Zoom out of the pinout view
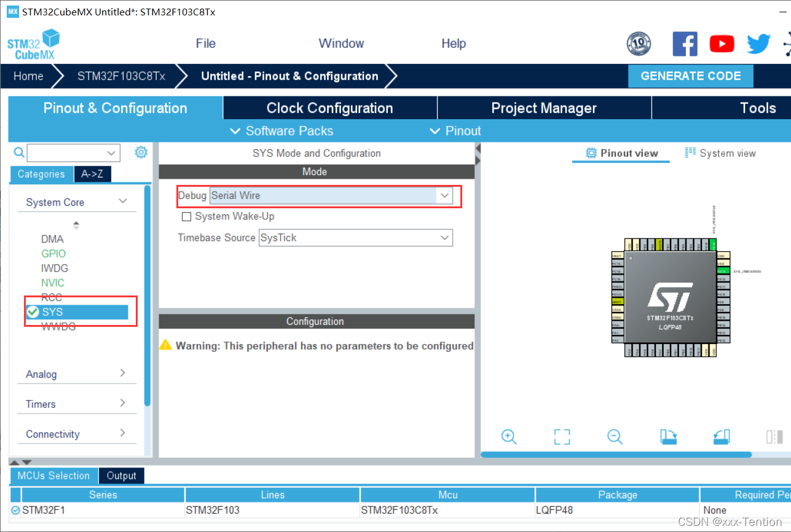Image resolution: width=791 pixels, height=532 pixels. click(x=615, y=437)
